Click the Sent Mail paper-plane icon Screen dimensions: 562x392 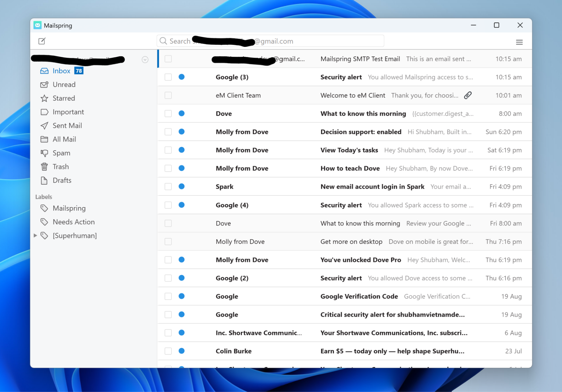(x=44, y=126)
